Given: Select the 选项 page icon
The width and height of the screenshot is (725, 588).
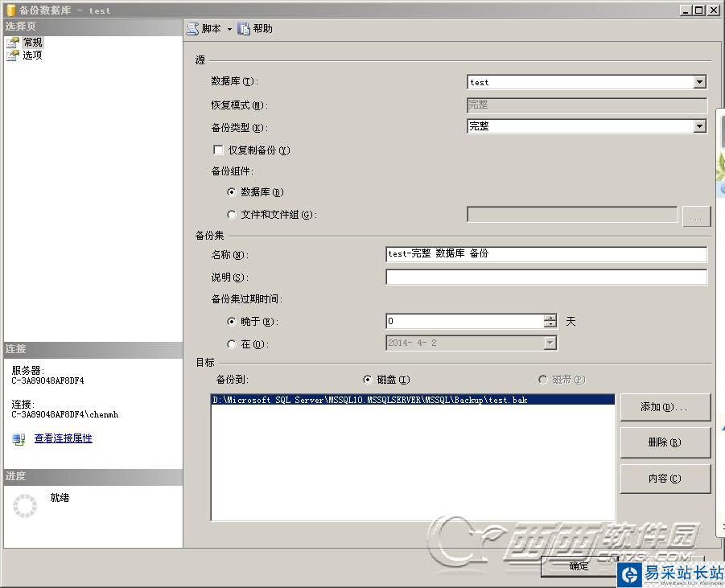Looking at the screenshot, I should [x=13, y=56].
